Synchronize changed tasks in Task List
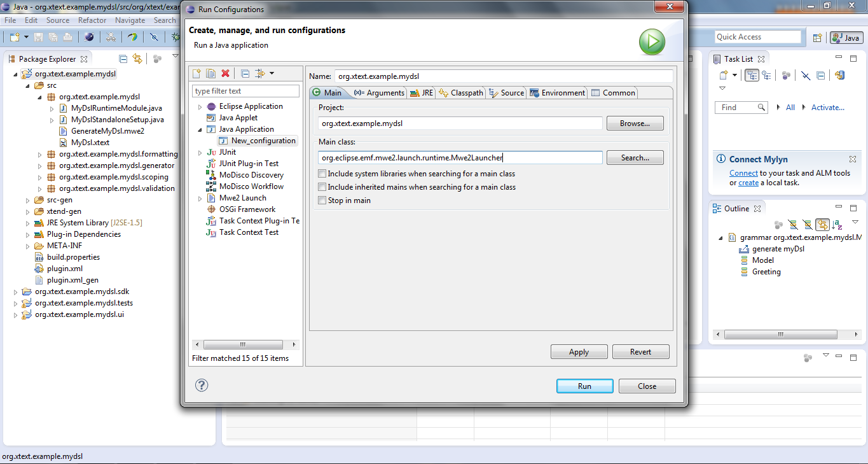This screenshot has height=464, width=868. click(x=839, y=75)
